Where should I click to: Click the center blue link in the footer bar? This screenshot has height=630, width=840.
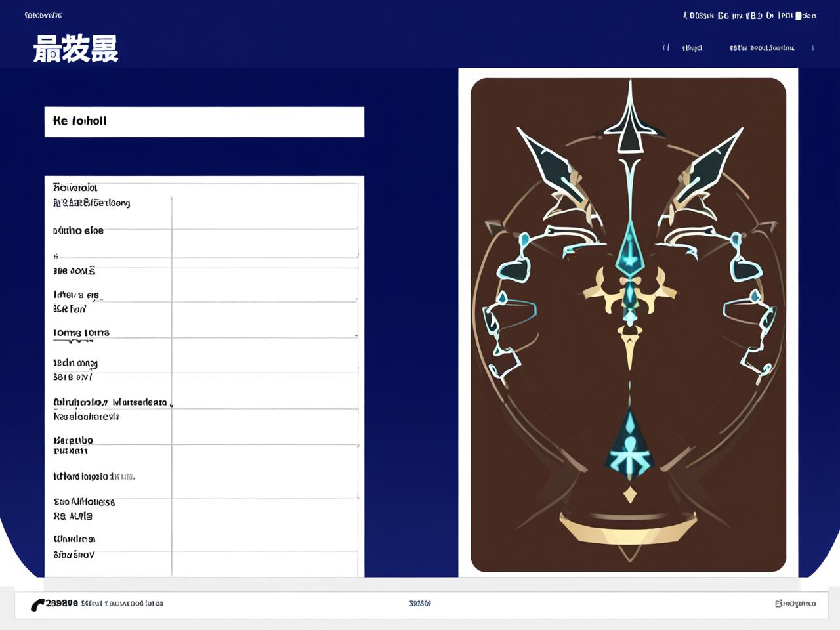420,604
